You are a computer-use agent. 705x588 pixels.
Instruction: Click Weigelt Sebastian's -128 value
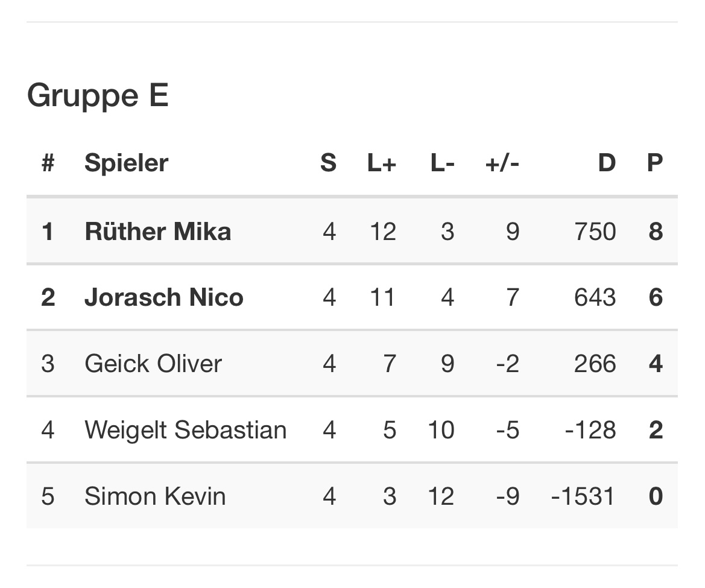(x=590, y=430)
